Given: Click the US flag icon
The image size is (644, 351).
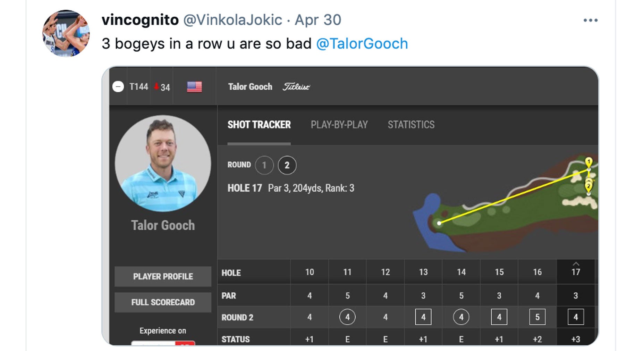Looking at the screenshot, I should (x=194, y=86).
